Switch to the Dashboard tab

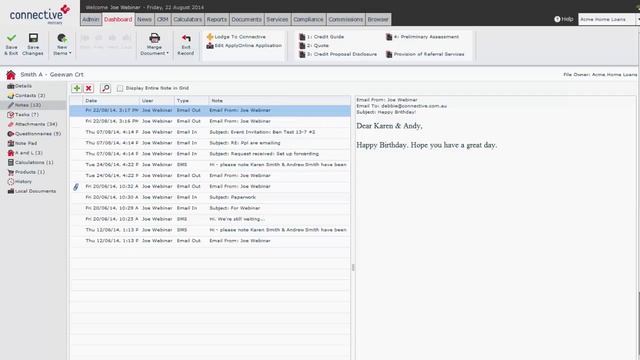[118, 19]
